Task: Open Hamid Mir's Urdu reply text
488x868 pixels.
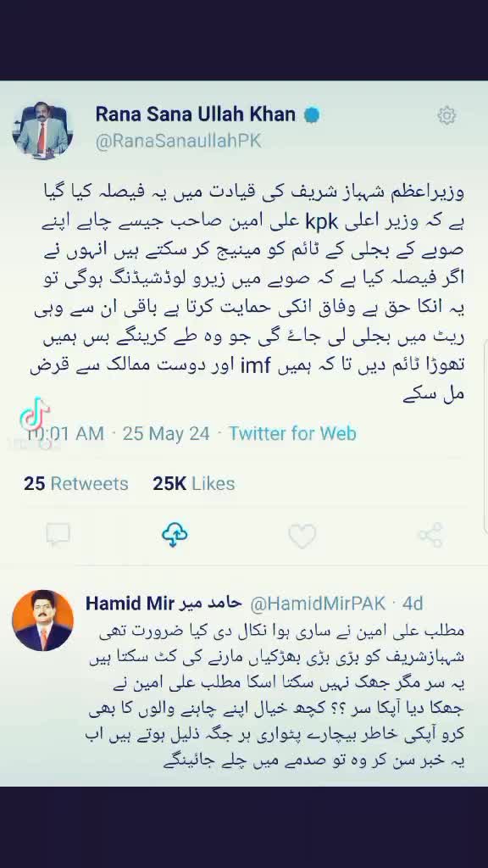Action: point(275,698)
